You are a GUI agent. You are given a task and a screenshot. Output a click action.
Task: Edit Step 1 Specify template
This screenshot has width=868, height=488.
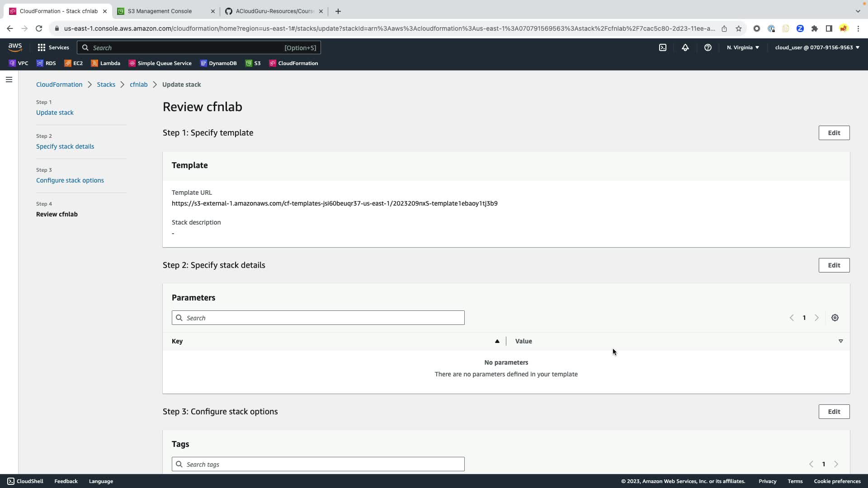click(x=834, y=133)
